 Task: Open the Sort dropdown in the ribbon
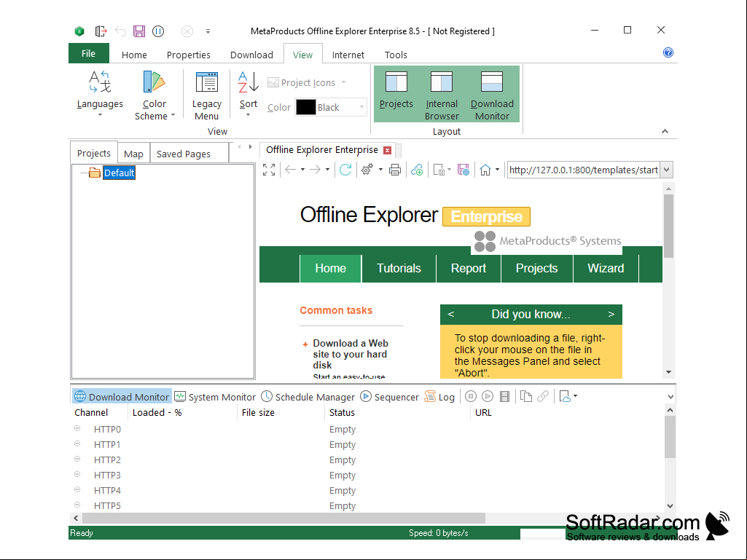point(249,94)
